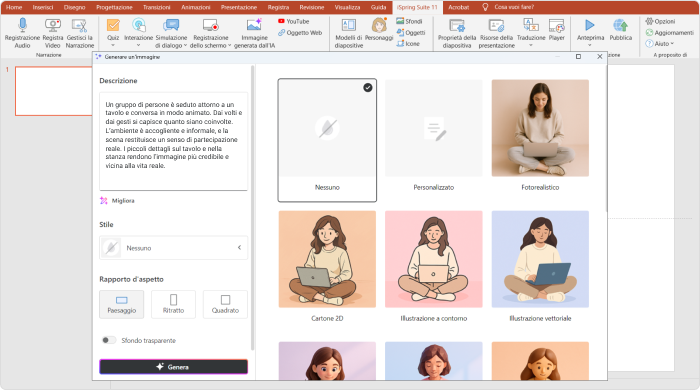This screenshot has height=390, width=700.
Task: Open the Revisione tab
Action: (x=312, y=7)
